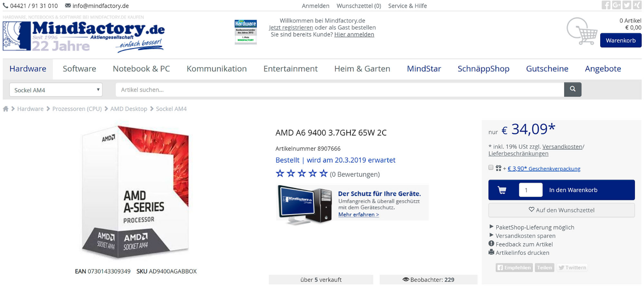Follow the Hier anmelden link

pyautogui.click(x=354, y=34)
